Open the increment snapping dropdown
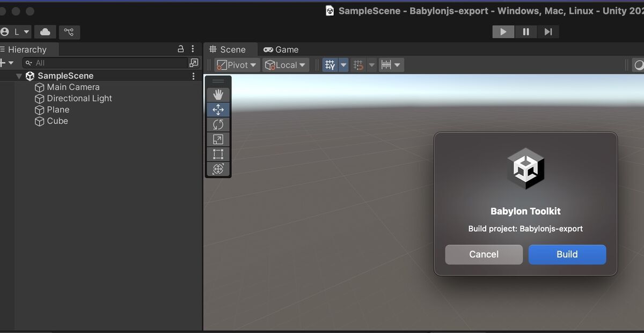This screenshot has width=644, height=333. pos(391,65)
